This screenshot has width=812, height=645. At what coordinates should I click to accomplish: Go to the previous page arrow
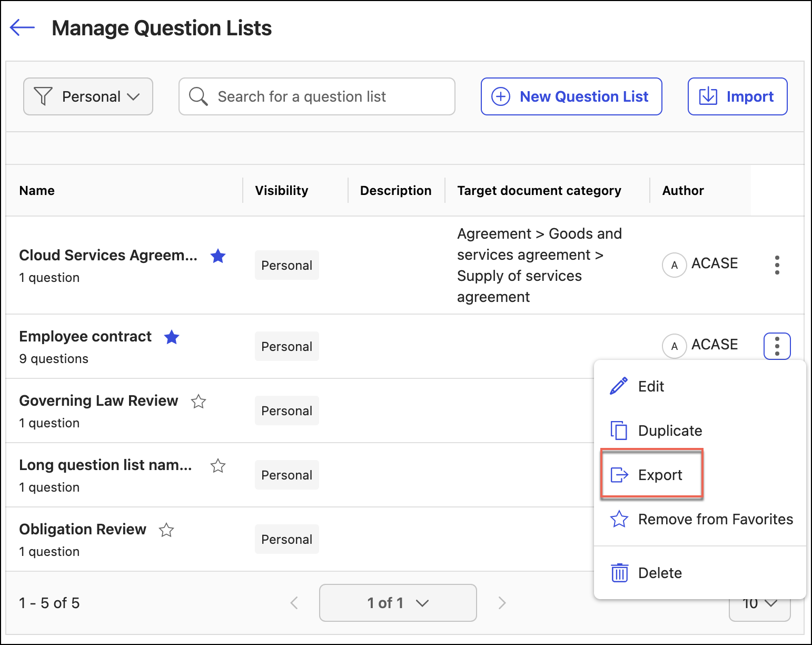294,603
